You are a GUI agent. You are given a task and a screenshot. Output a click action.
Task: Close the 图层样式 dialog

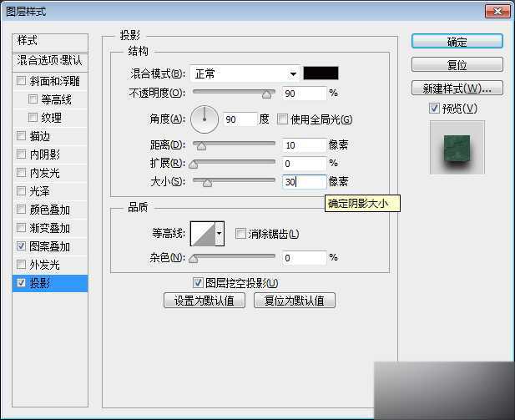tap(497, 12)
